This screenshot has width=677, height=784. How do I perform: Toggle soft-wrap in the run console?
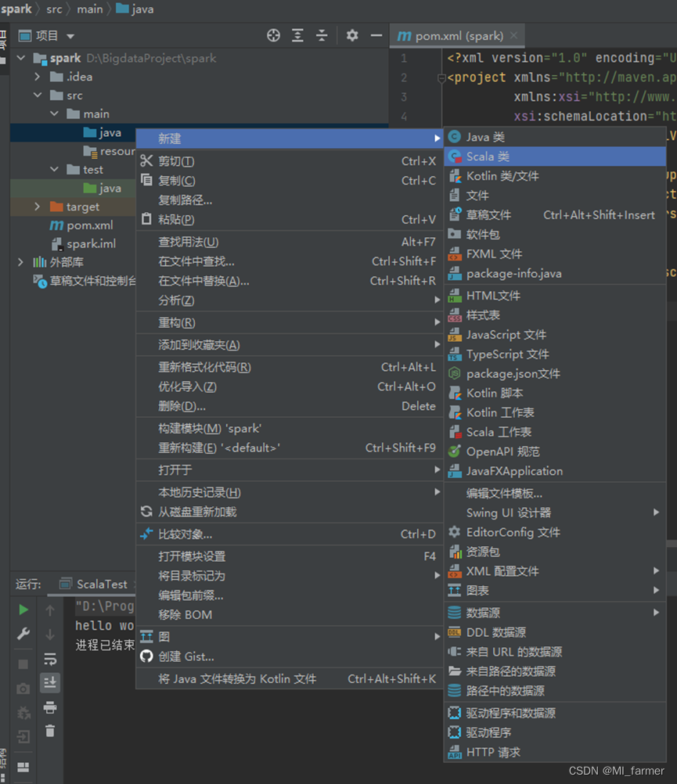[x=49, y=660]
